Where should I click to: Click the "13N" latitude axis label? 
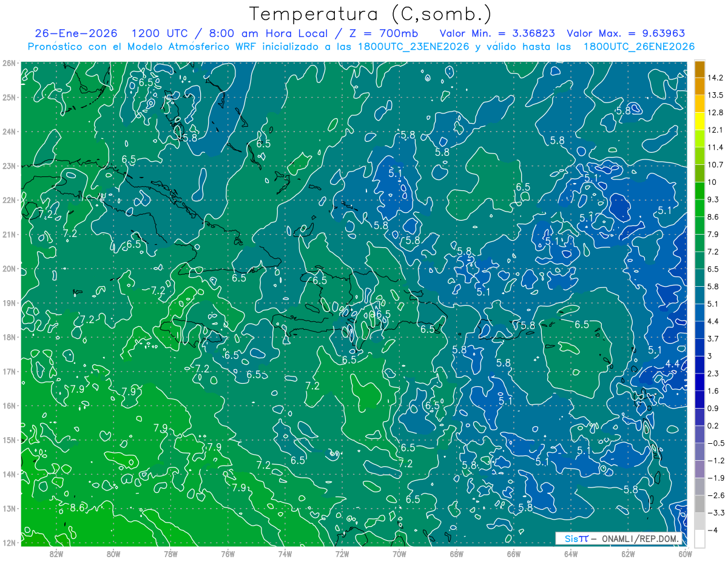pyautogui.click(x=9, y=508)
